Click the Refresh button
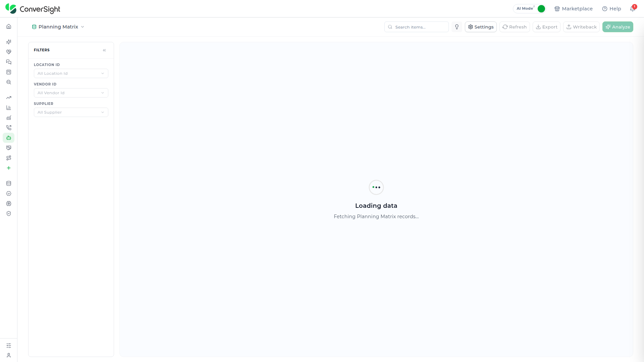The height and width of the screenshot is (362, 644). tap(515, 27)
